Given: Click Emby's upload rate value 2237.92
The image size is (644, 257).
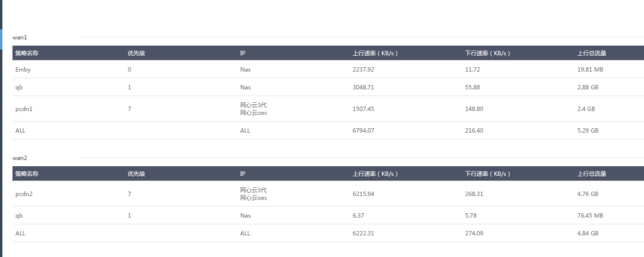Looking at the screenshot, I should pos(363,70).
